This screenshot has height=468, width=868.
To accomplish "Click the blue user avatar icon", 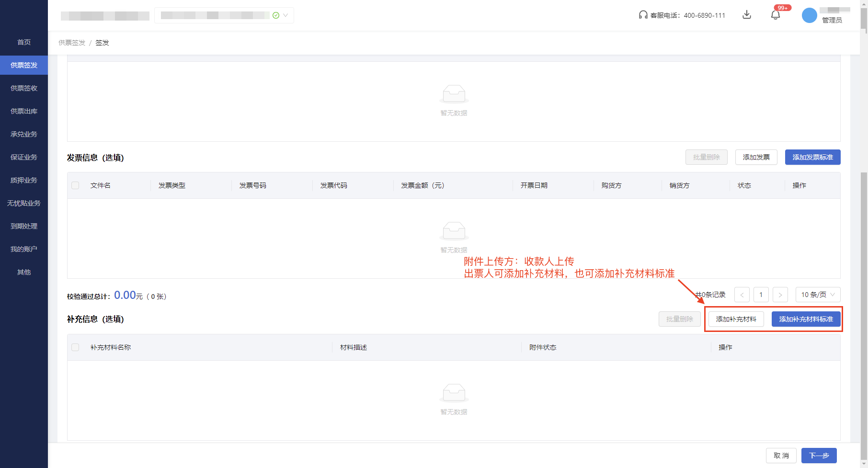I will [809, 15].
